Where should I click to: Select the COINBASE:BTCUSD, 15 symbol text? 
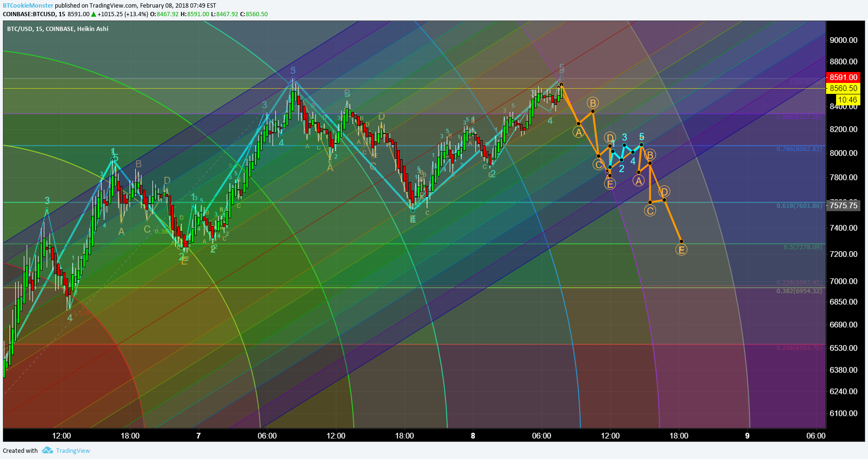click(x=34, y=14)
